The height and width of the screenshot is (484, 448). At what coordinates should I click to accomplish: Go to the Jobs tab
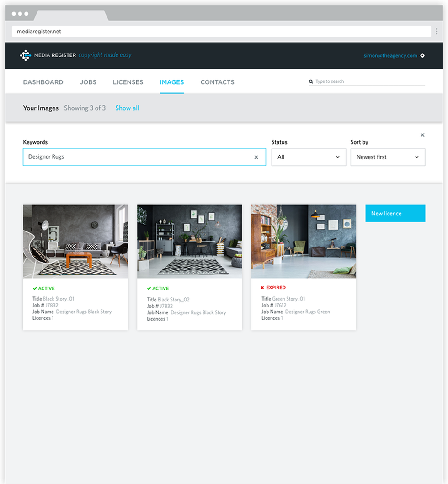(88, 82)
